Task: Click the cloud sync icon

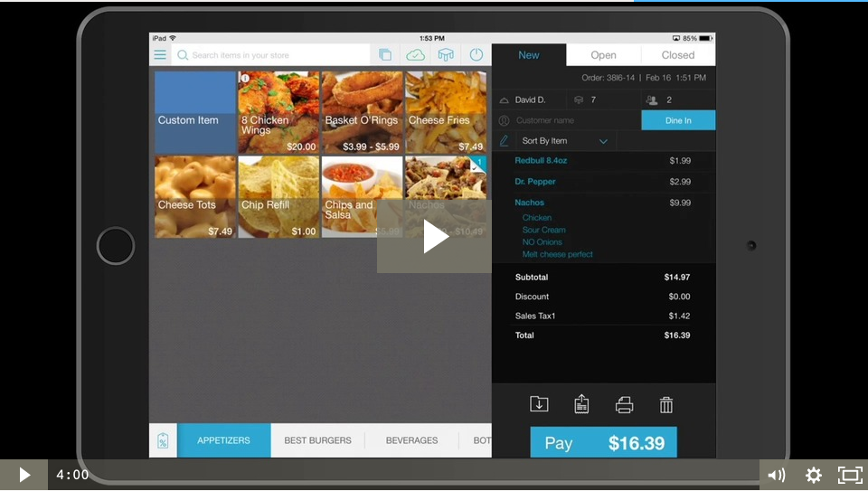Action: 415,55
